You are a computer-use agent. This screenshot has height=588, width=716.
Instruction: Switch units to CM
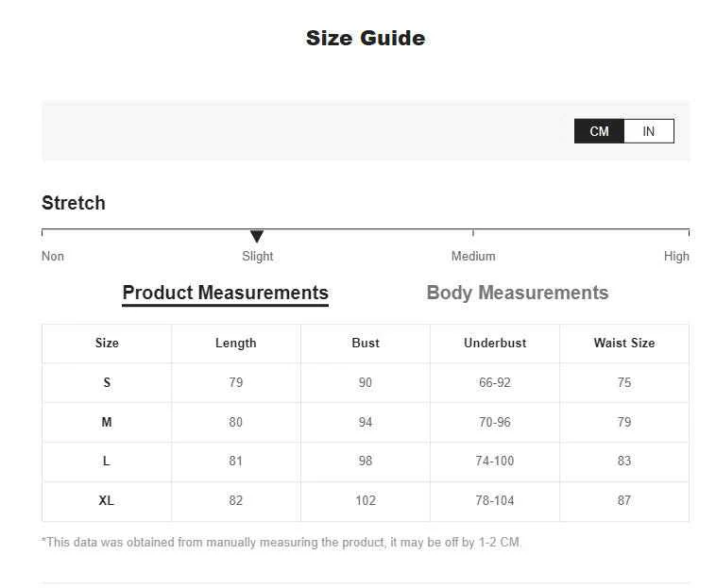(599, 131)
